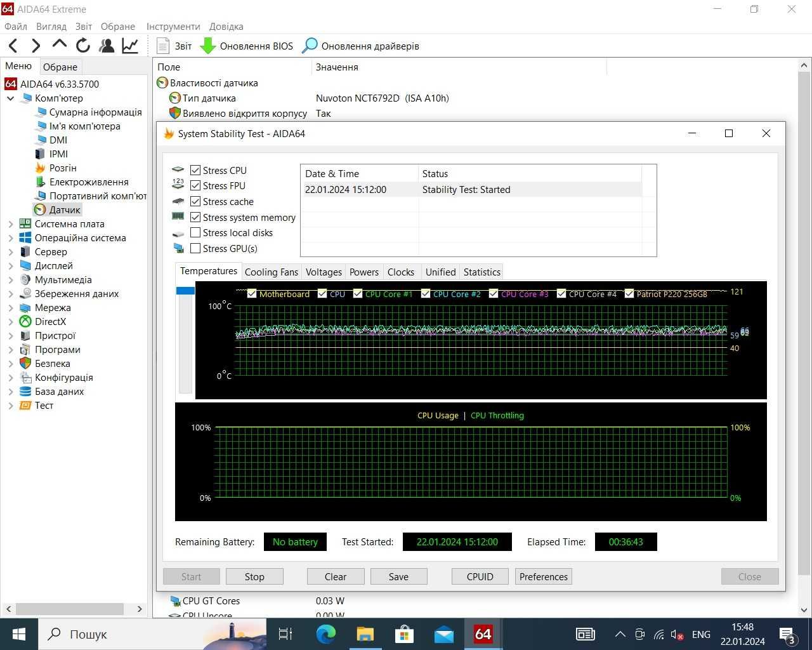Expand Системна плата tree node

(11, 224)
